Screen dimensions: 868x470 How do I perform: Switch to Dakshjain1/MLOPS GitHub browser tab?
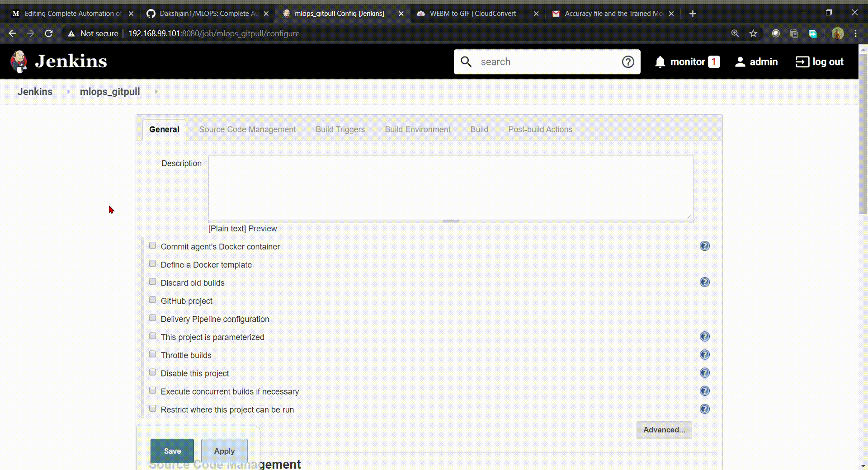(x=208, y=14)
